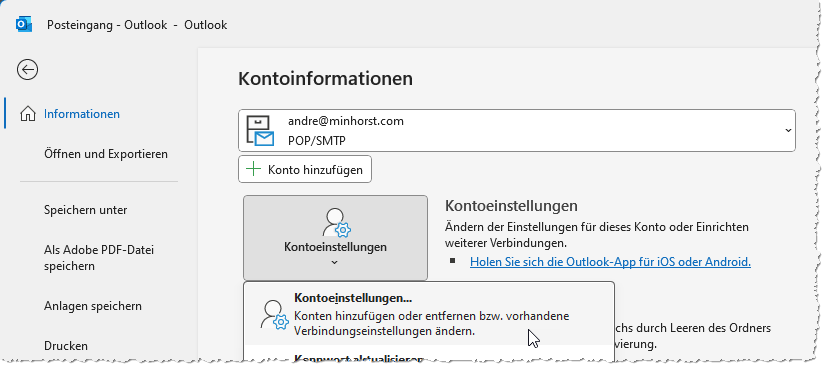Click the person-gear icon in dropdown menu entry
This screenshot has height=367, width=825.
[275, 315]
